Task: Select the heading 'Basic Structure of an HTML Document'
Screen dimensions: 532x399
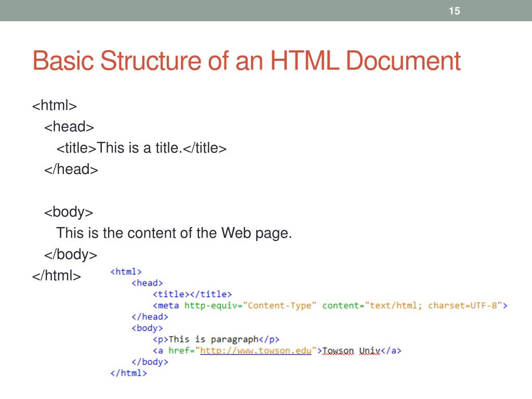Action: click(x=246, y=61)
